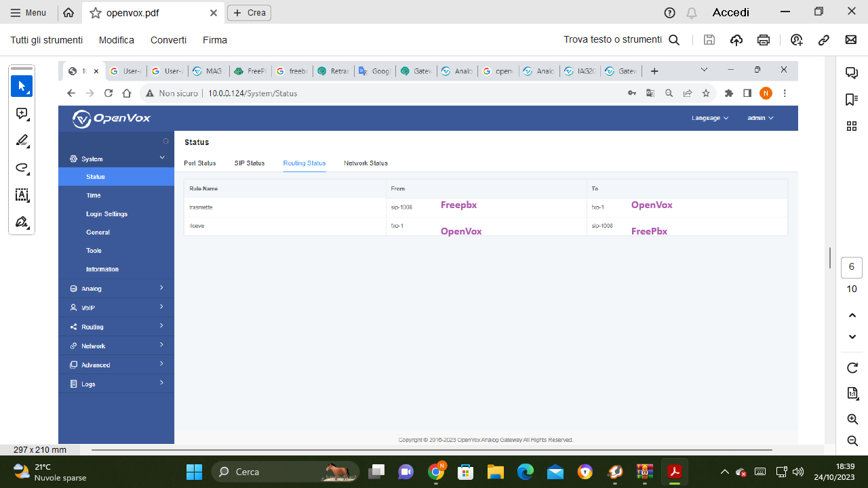This screenshot has height=488, width=868.
Task: Expand the VoIP sidebar section
Action: tap(117, 308)
